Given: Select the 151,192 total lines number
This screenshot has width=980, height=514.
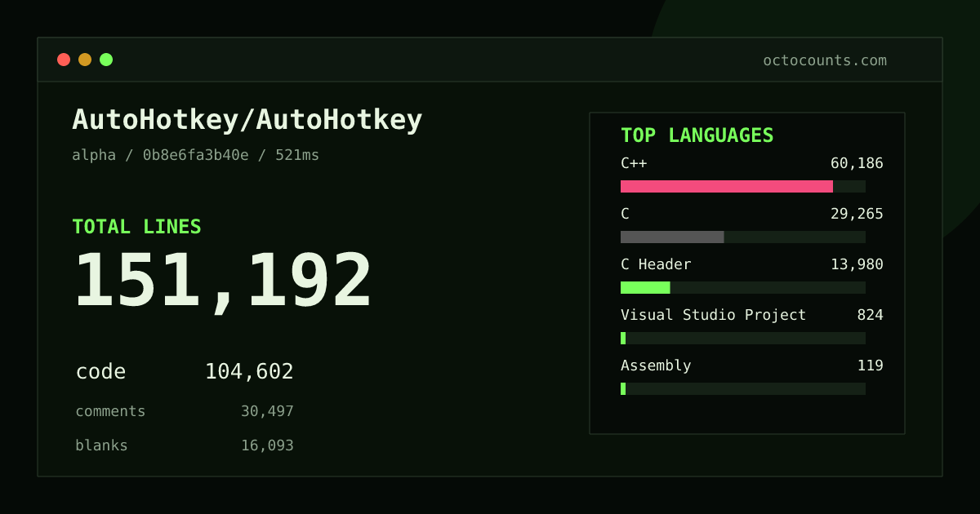Looking at the screenshot, I should [x=223, y=281].
